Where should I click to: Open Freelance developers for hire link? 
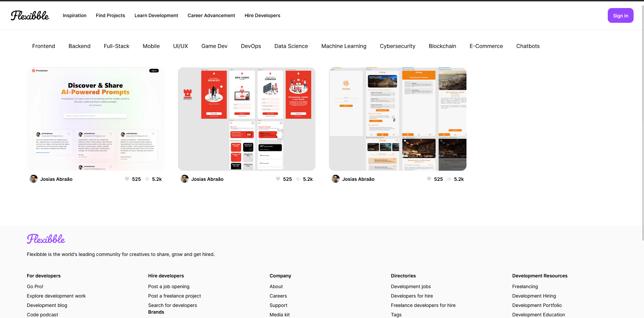(x=423, y=305)
